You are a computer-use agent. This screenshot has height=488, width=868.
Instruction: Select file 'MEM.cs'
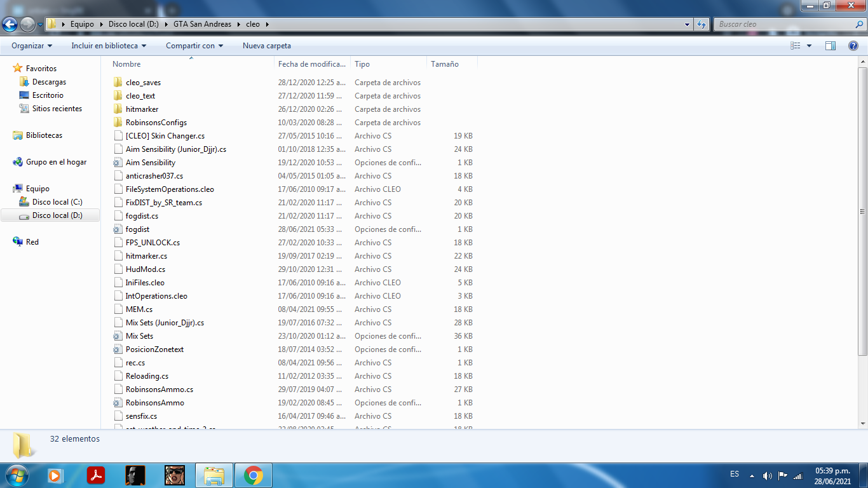tap(139, 309)
